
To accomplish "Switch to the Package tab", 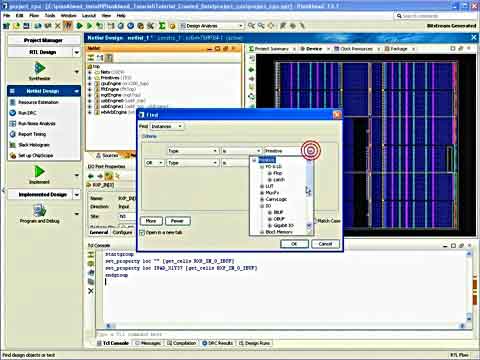I will [398, 49].
